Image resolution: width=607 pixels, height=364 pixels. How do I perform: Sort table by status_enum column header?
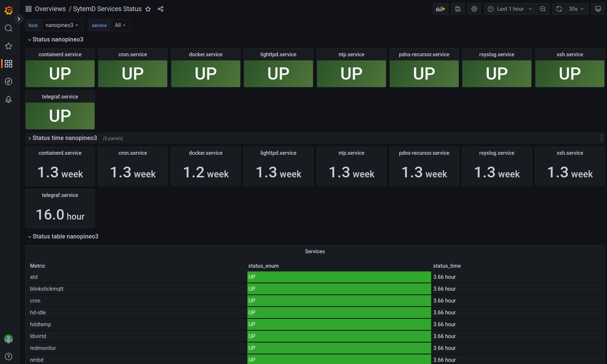263,266
